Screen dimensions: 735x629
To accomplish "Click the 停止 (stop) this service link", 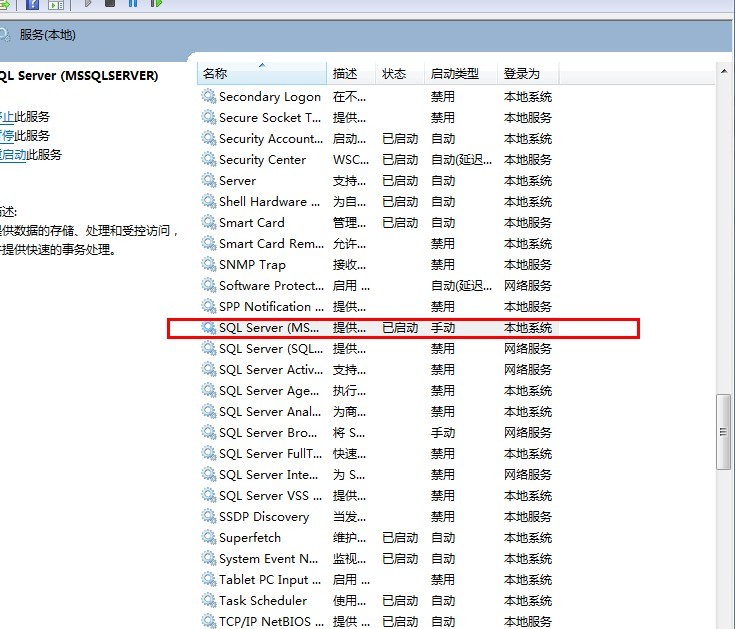I will pyautogui.click(x=7, y=117).
